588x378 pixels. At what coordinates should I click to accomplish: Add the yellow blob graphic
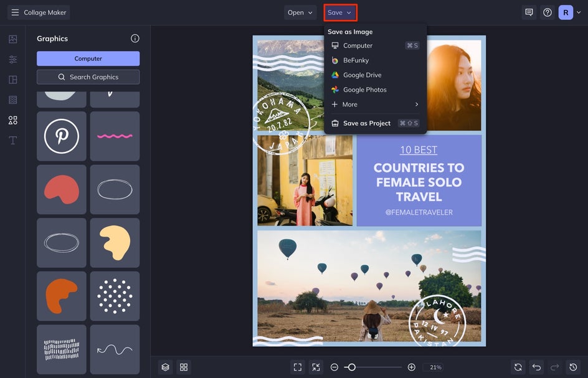[115, 243]
